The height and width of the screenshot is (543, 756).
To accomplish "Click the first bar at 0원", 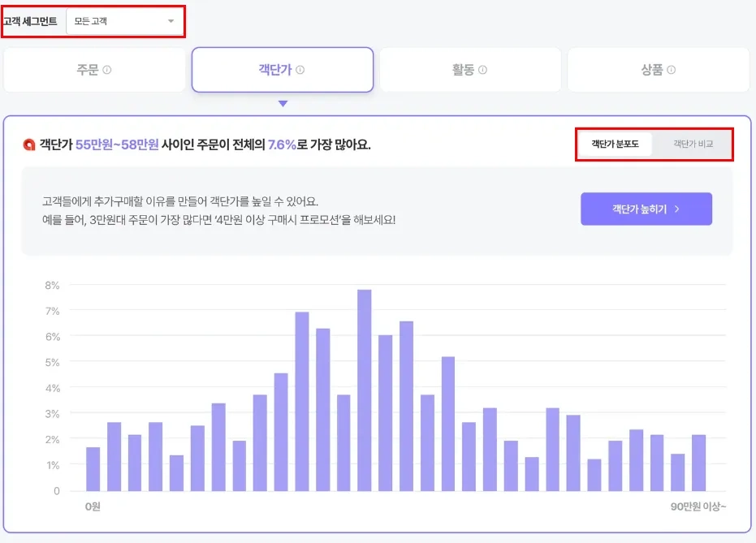I will pyautogui.click(x=93, y=469).
